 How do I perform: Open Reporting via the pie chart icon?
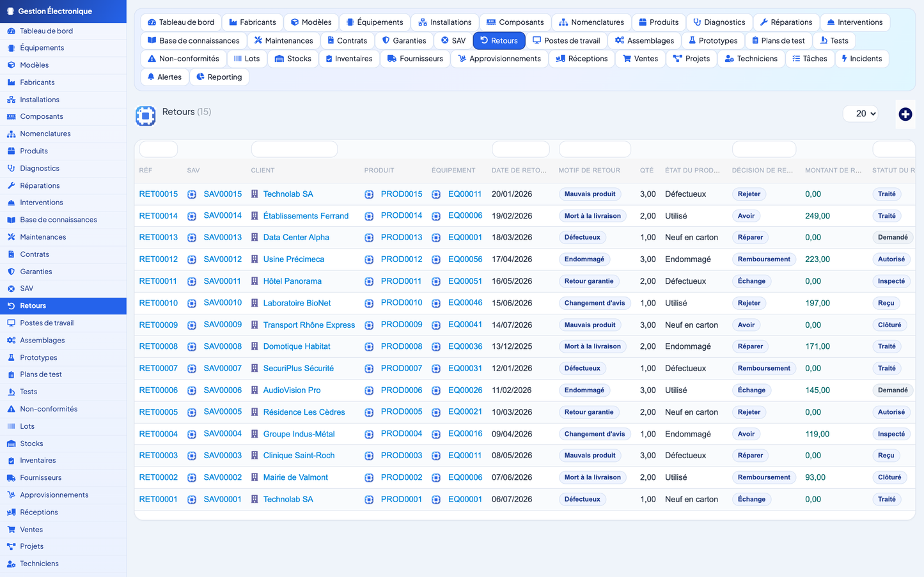pyautogui.click(x=200, y=77)
